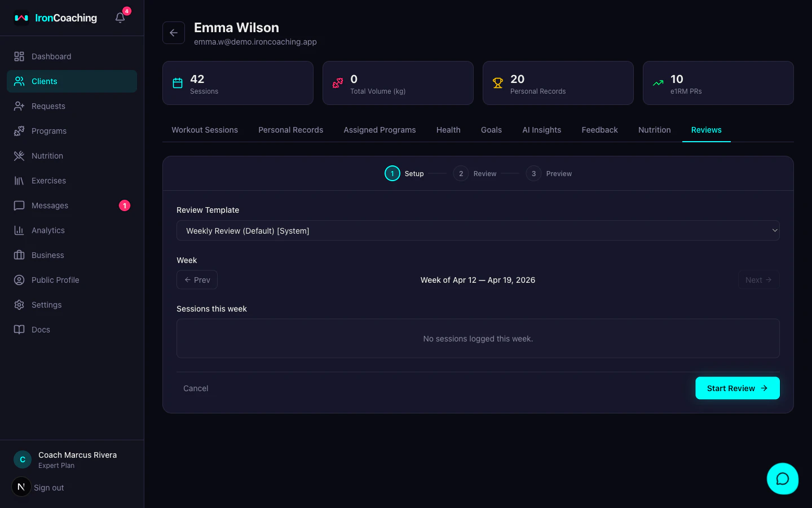Open the support chat bubble icon

pyautogui.click(x=783, y=479)
